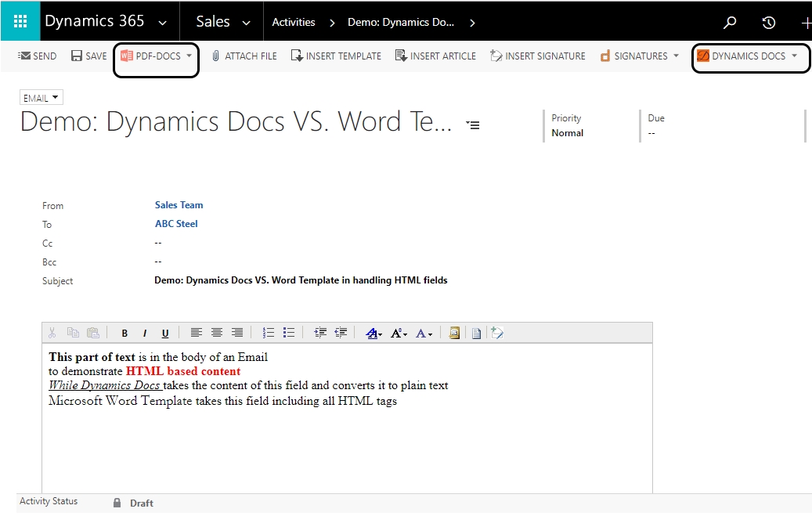Select the Bold formatting icon
Image resolution: width=812 pixels, height=516 pixels.
[124, 333]
